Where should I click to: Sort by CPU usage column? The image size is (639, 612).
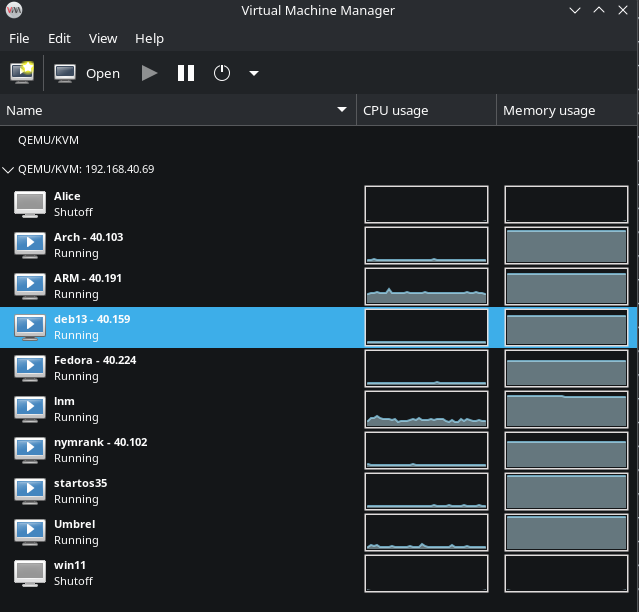426,110
